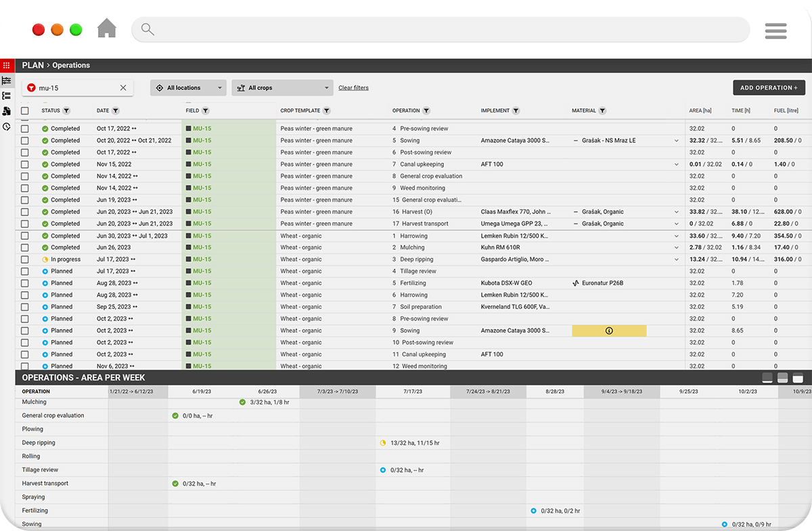Open the clock history icon in sidebar
The image size is (812, 531).
[x=7, y=127]
